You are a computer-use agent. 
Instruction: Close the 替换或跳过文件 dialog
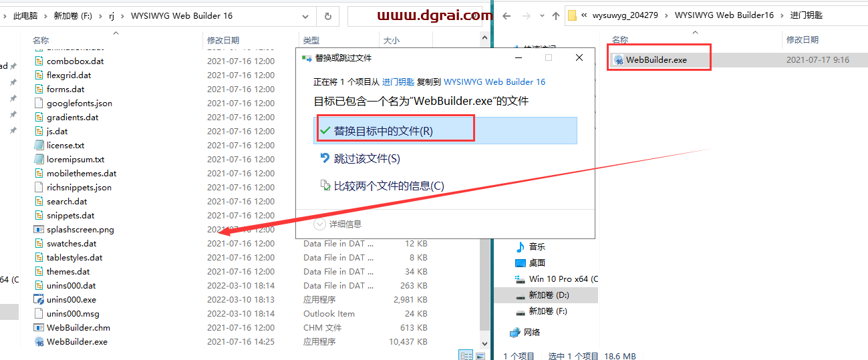point(579,58)
